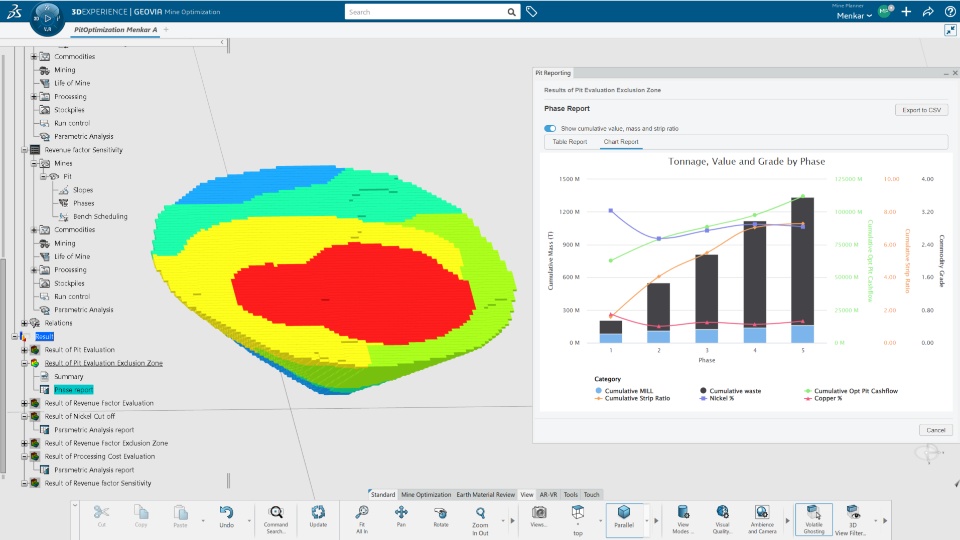
Task: Open the Menkar user dropdown
Action: click(x=854, y=16)
